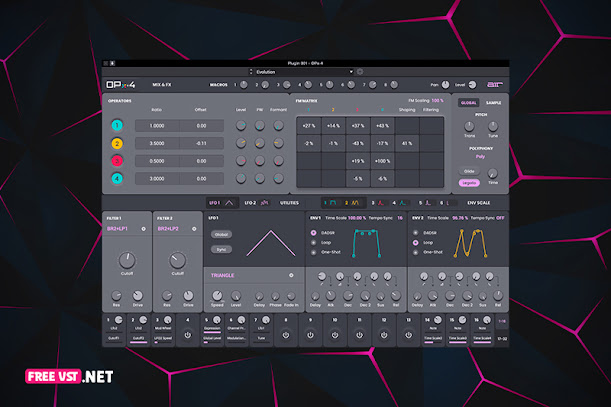
Task: Change ENV 2 Tempo-Sync OFF value
Action: (500, 218)
